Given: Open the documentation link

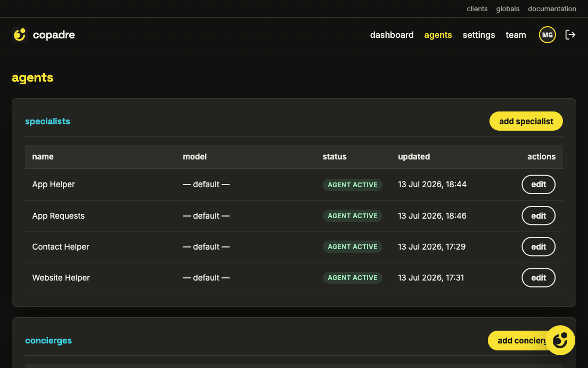Looking at the screenshot, I should pyautogui.click(x=552, y=9).
